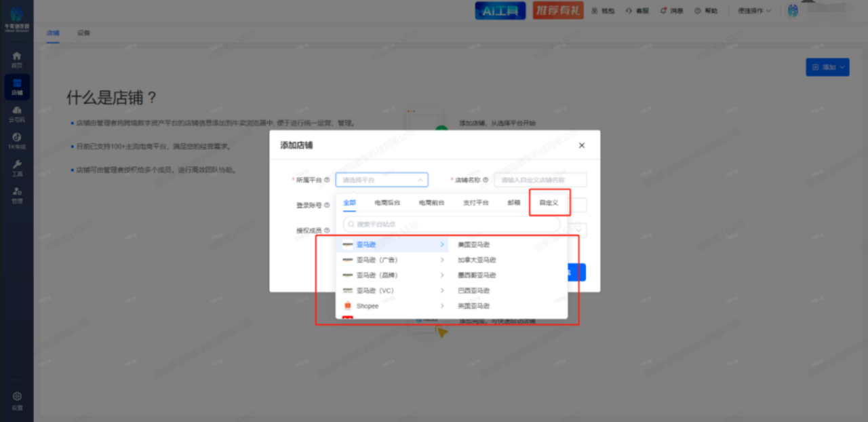The width and height of the screenshot is (868, 422).
Task: Click the AI工具 banner icon
Action: (x=500, y=10)
